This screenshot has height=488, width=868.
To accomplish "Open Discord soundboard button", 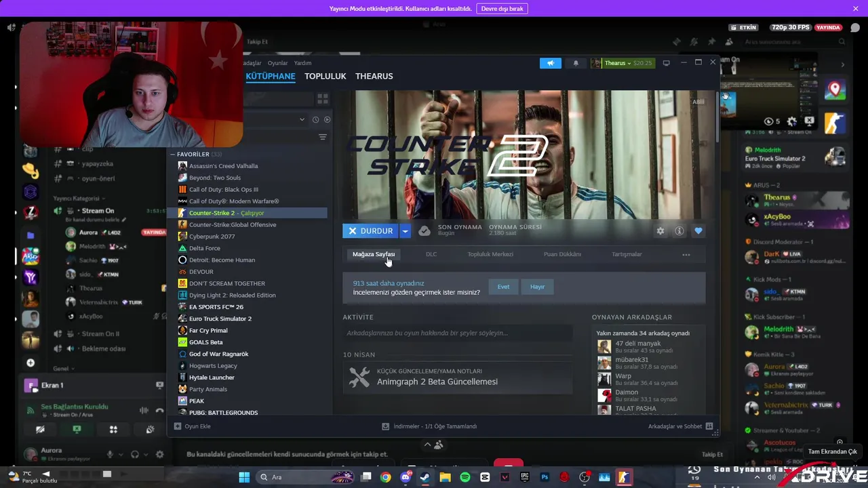I will pyautogui.click(x=150, y=429).
